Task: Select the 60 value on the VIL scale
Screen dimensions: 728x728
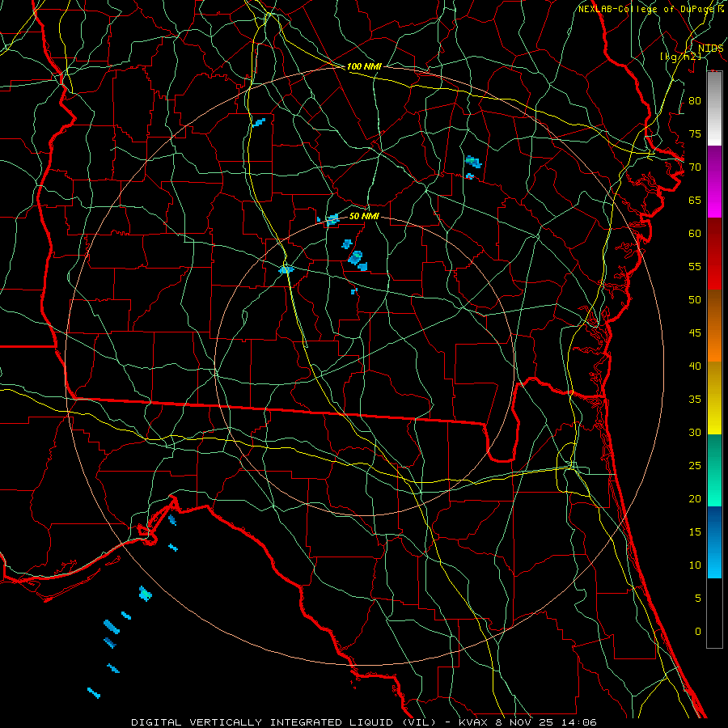Action: (695, 234)
